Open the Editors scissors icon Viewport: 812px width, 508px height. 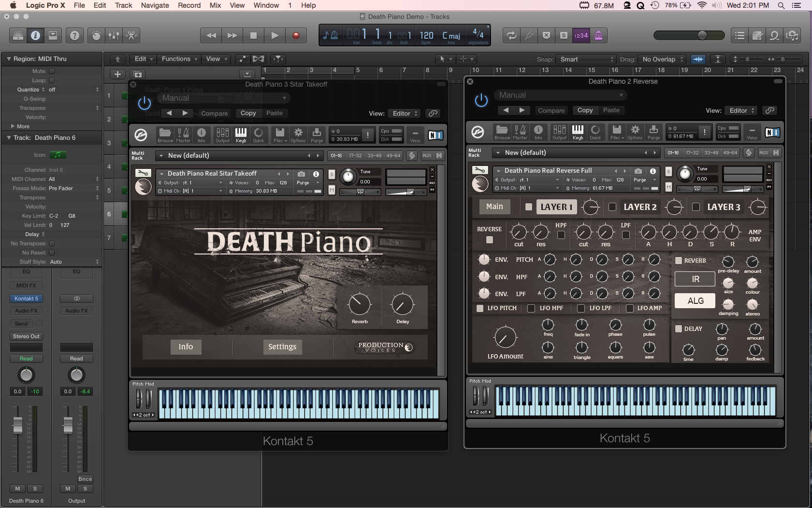(131, 35)
